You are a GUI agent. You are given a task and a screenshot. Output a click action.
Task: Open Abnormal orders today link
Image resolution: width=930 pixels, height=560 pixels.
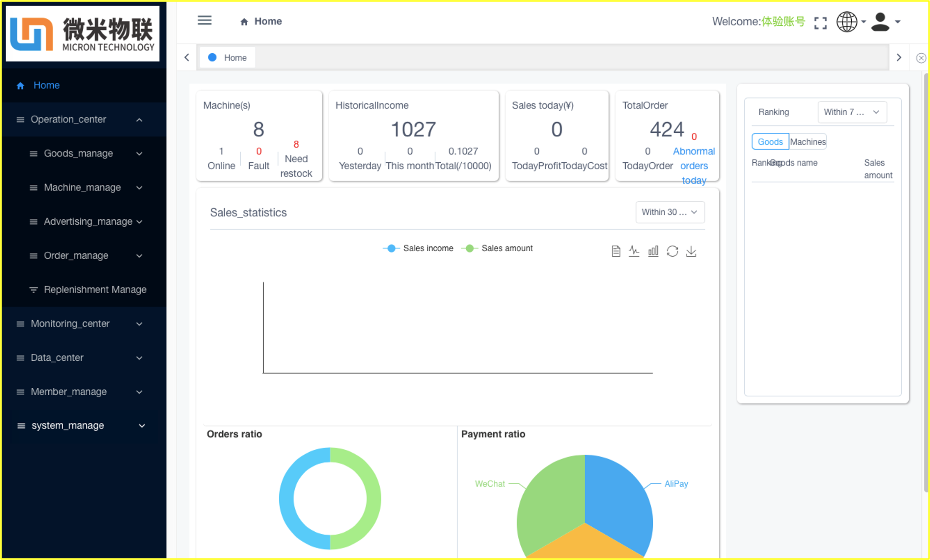(694, 166)
